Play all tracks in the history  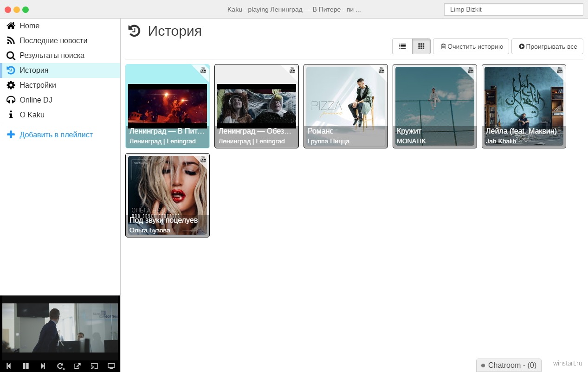(x=548, y=46)
